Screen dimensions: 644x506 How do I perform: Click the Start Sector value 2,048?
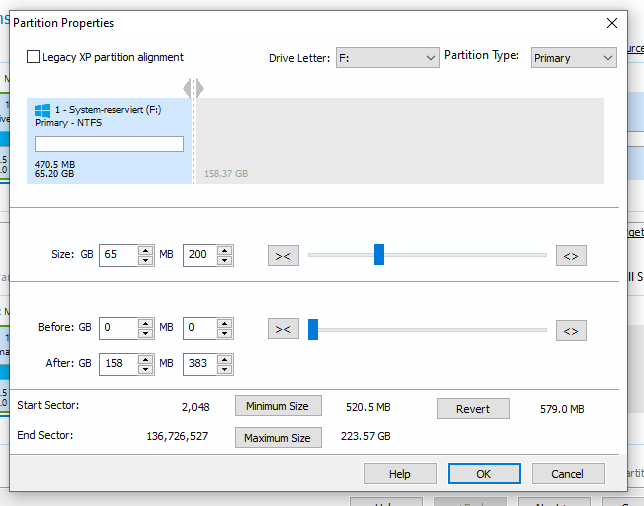point(196,407)
